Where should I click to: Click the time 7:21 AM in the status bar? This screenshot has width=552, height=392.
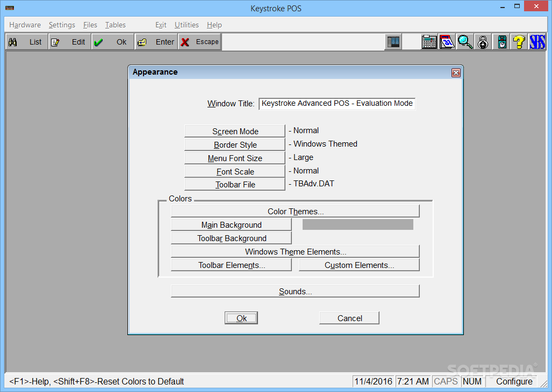point(413,381)
